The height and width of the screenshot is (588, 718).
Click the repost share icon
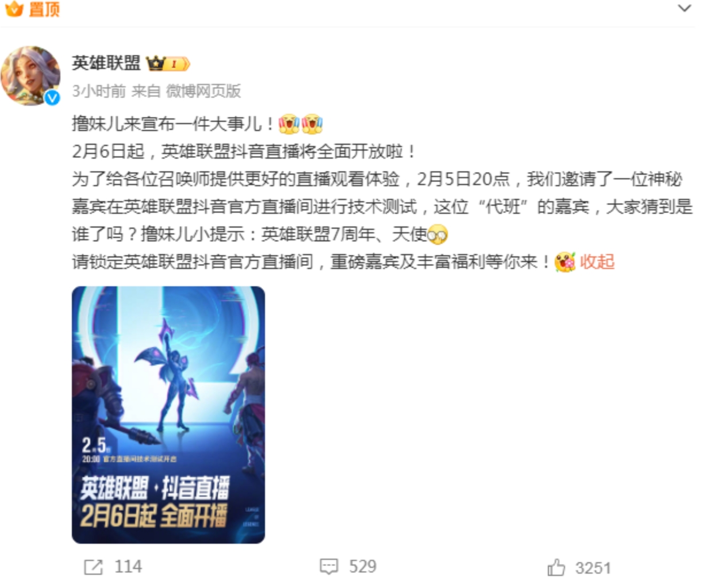(94, 567)
